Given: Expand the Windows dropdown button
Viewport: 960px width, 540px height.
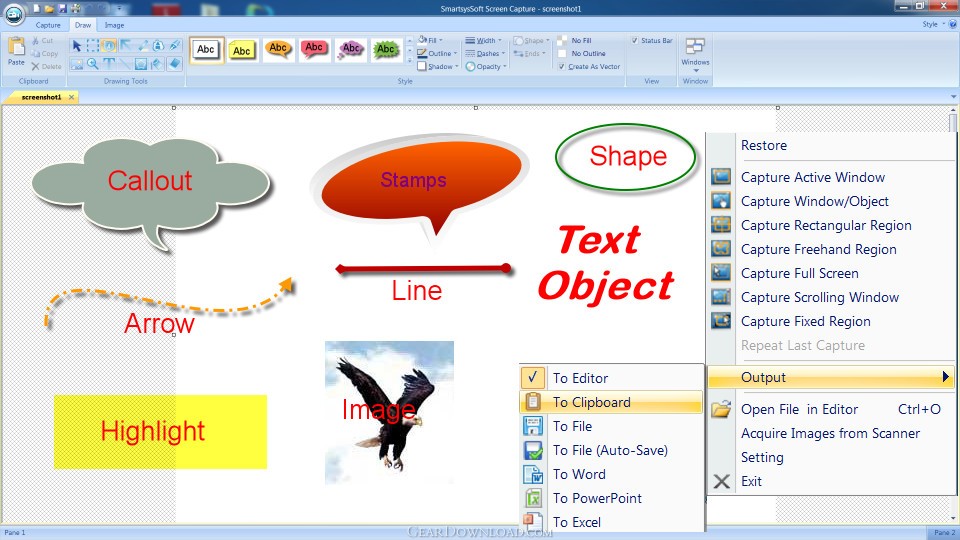Looking at the screenshot, I should point(696,55).
